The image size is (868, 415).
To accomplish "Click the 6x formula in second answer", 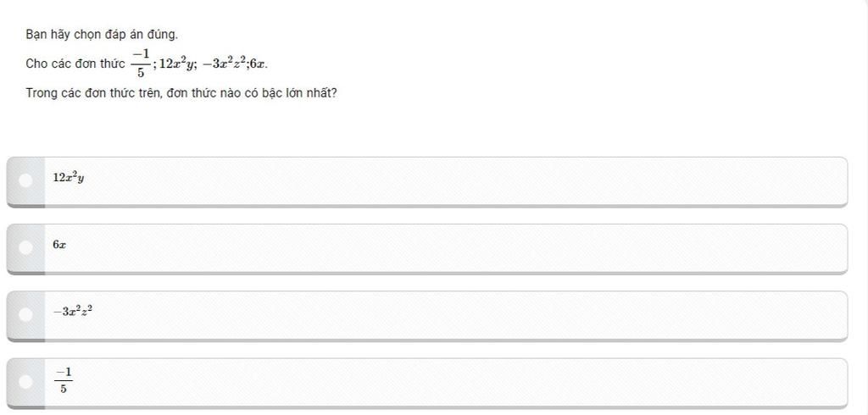I will (x=58, y=245).
